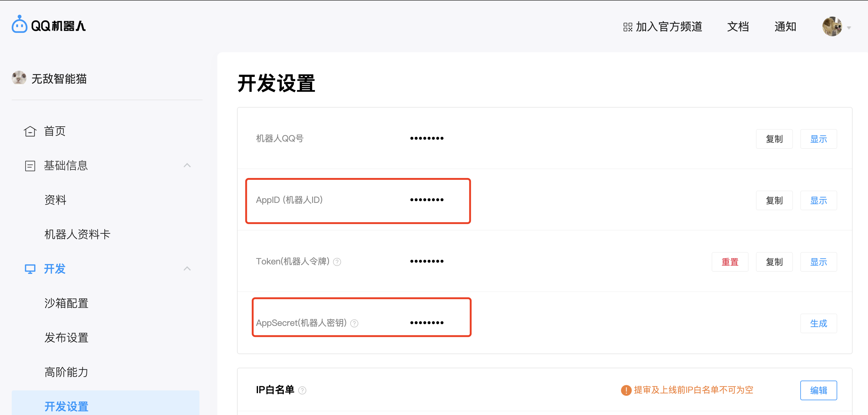Viewport: 868px width, 415px height.
Task: Open the 文档 top navigation item
Action: point(737,26)
